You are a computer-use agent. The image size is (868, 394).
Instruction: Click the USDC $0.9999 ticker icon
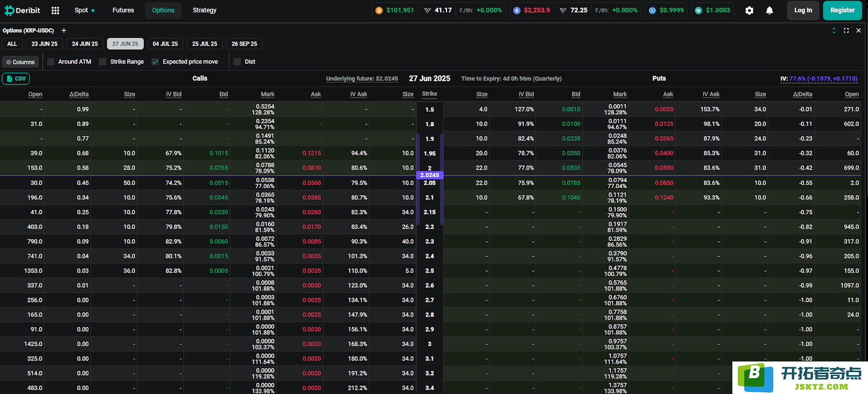click(x=652, y=10)
